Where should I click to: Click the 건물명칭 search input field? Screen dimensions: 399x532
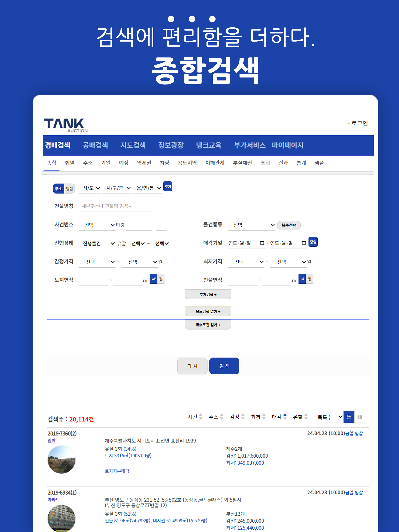(115, 206)
